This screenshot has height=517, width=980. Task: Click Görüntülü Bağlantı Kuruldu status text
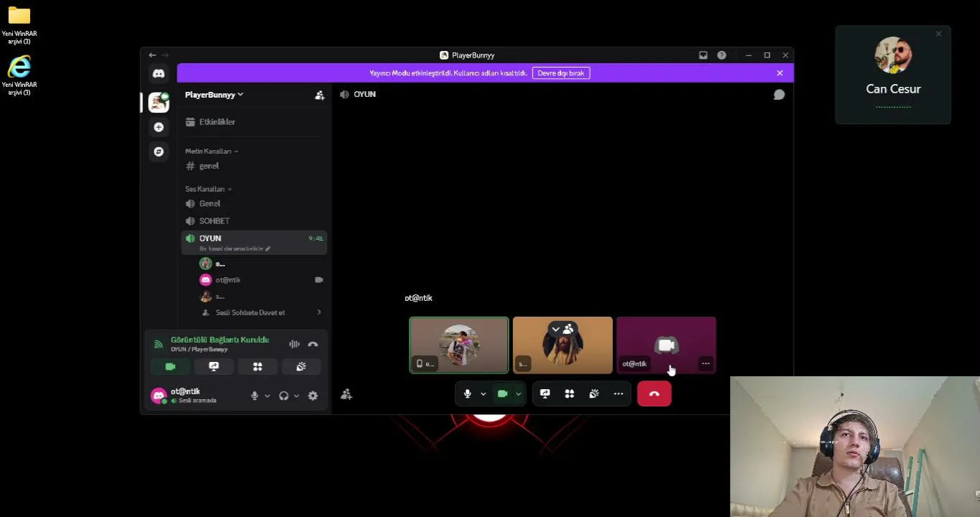(220, 340)
